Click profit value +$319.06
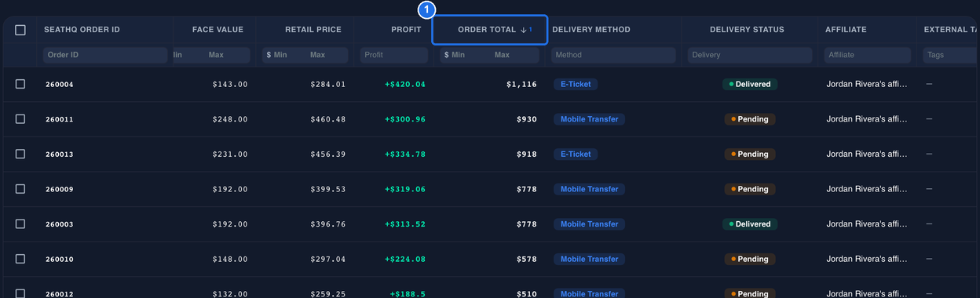 click(x=405, y=189)
